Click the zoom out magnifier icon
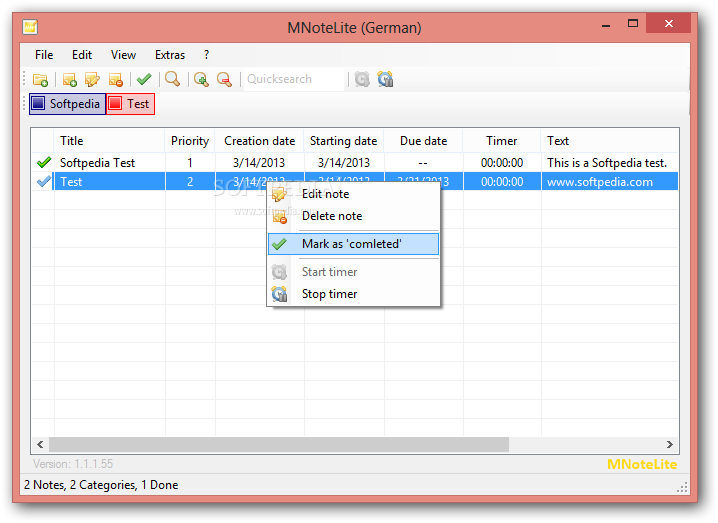Screen dimensions: 718x523 224,80
